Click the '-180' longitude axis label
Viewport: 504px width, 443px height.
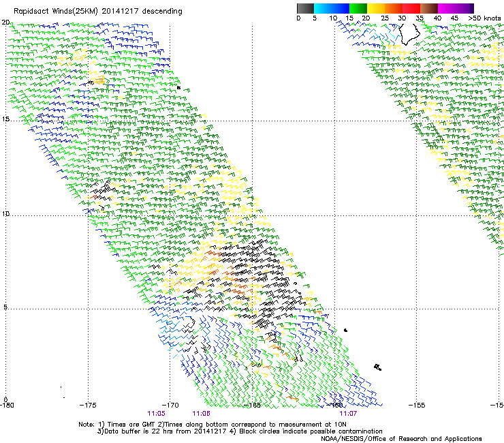[7, 405]
